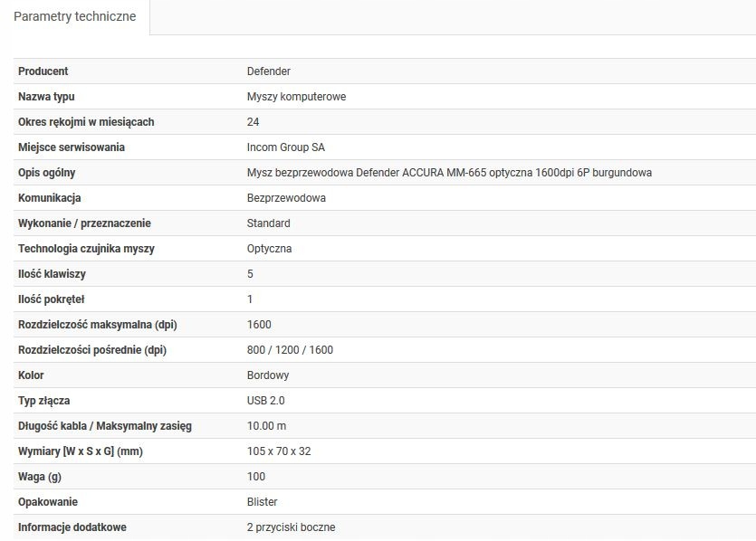Viewport: 756px width, 541px height.
Task: Select the Producent label
Action: (x=43, y=71)
